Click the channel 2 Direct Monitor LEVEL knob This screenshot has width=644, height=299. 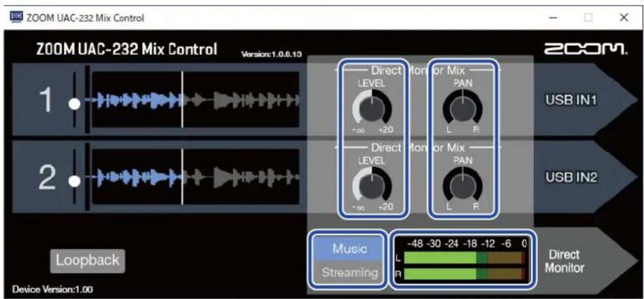click(x=372, y=187)
